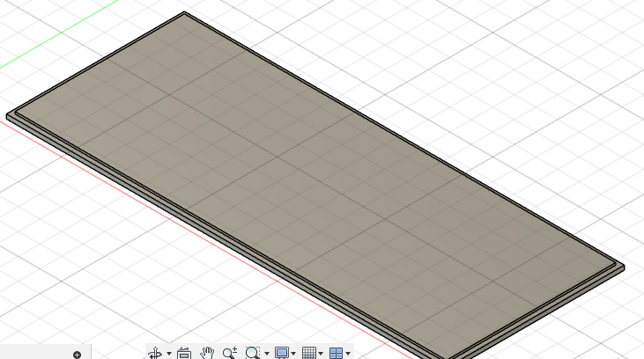Open the Orbit type dropdown arrow
Viewport: 644px width, 359px height.
point(168,354)
